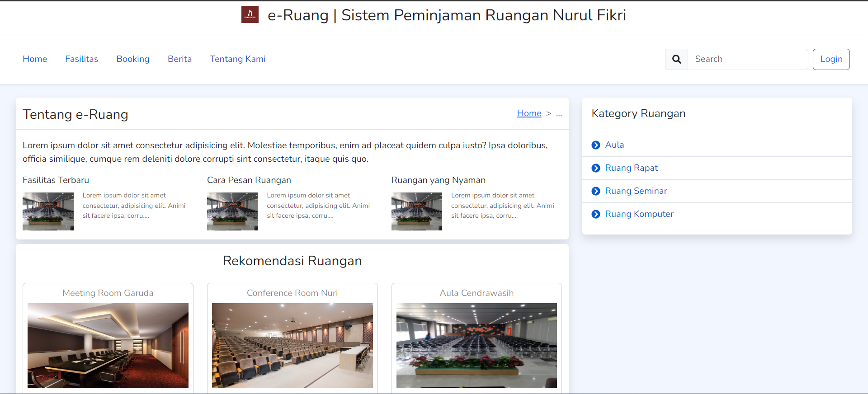This screenshot has height=394, width=868.
Task: Open the Ruang Seminar category link
Action: 636,191
